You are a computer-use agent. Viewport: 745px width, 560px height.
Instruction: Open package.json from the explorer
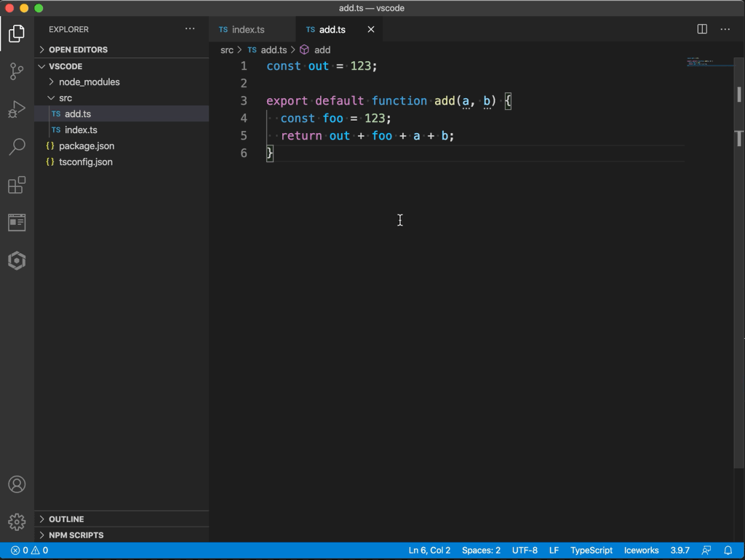(x=86, y=146)
